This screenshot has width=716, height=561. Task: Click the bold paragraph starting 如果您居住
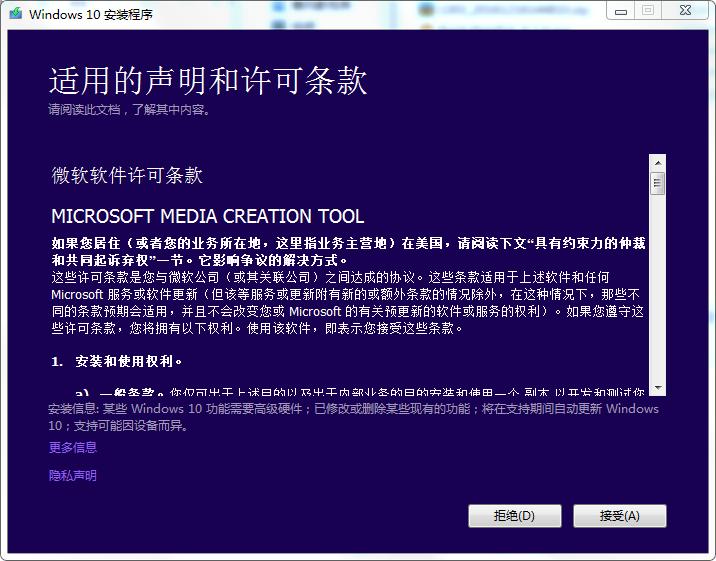348,252
